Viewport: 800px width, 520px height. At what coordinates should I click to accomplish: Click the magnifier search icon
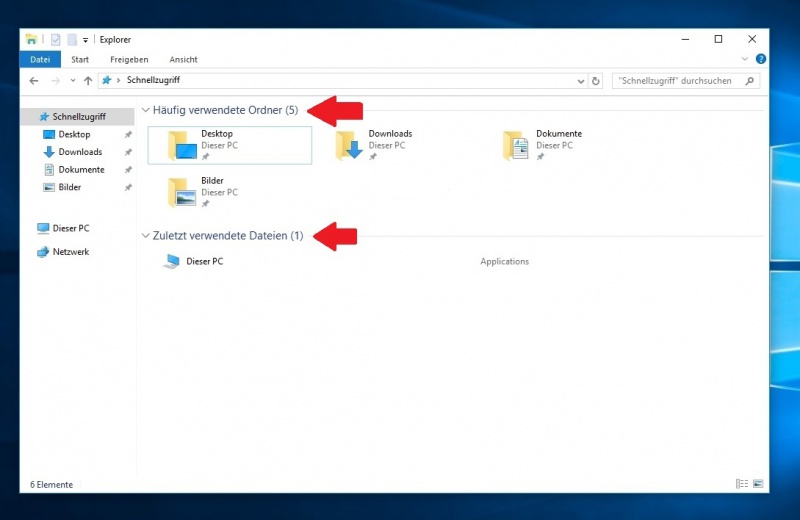749,81
